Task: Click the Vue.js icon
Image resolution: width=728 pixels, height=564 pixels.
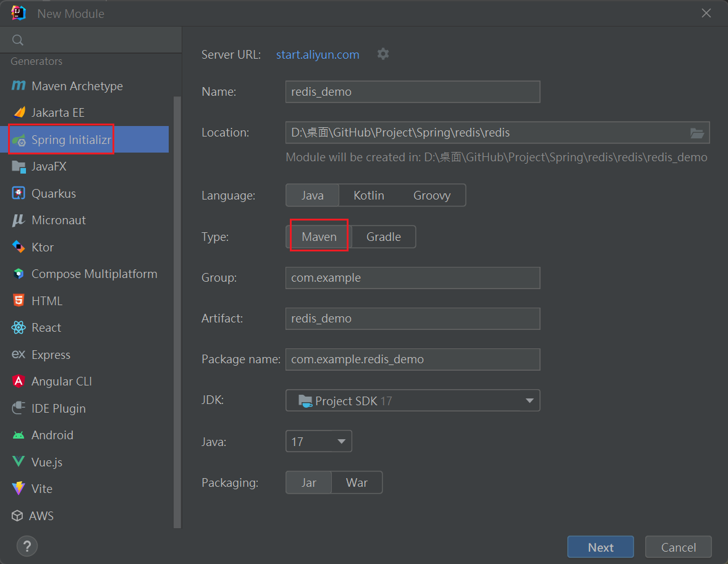Action: (x=19, y=462)
